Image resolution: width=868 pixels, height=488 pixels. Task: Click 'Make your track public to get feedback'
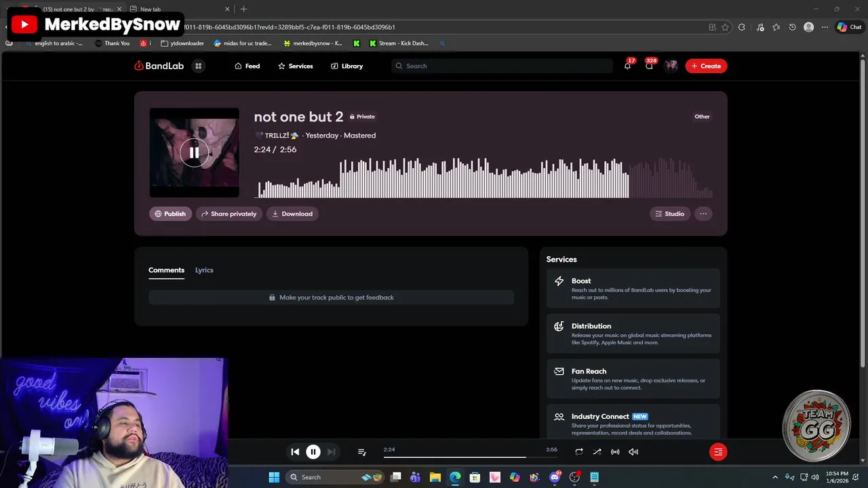331,298
